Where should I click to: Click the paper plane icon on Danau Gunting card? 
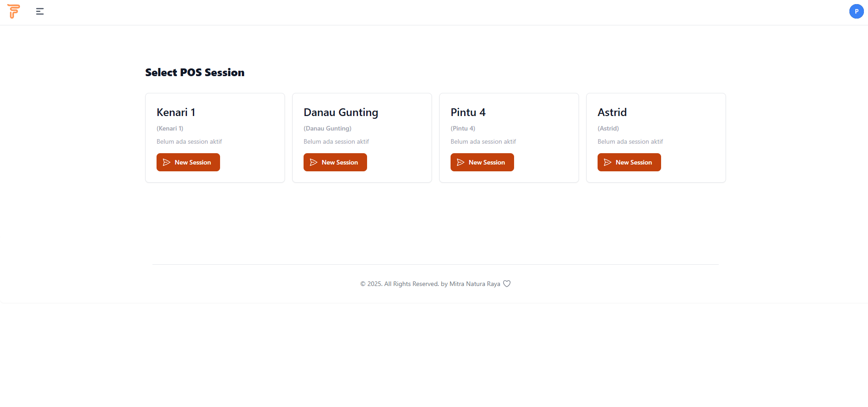tap(314, 162)
